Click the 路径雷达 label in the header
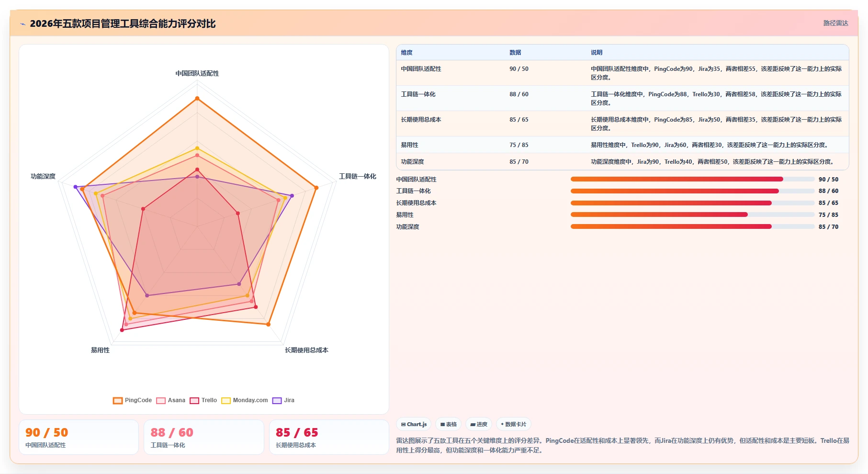The height and width of the screenshot is (474, 868). pos(835,23)
